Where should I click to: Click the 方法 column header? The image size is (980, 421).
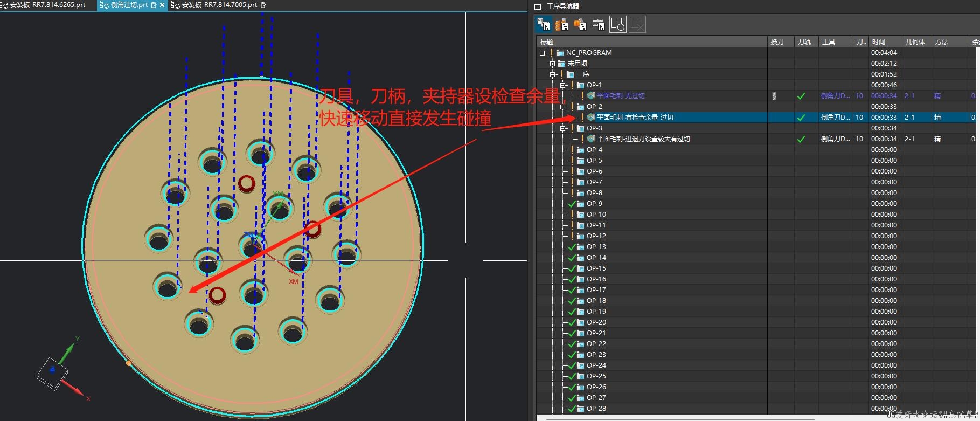[950, 42]
